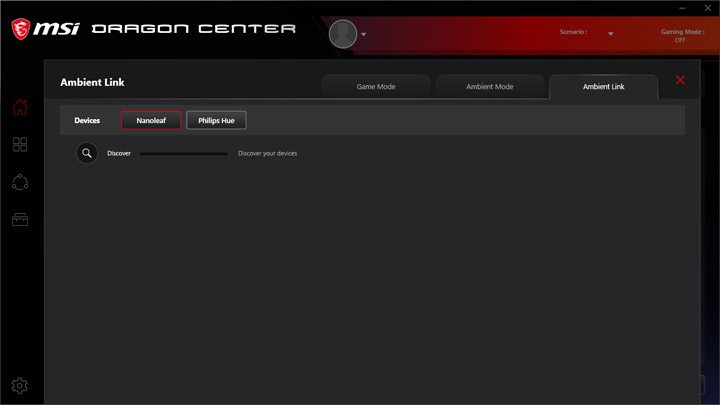Screen dimensions: 720x405
Task: Open the Scenario dropdown
Action: coord(611,34)
